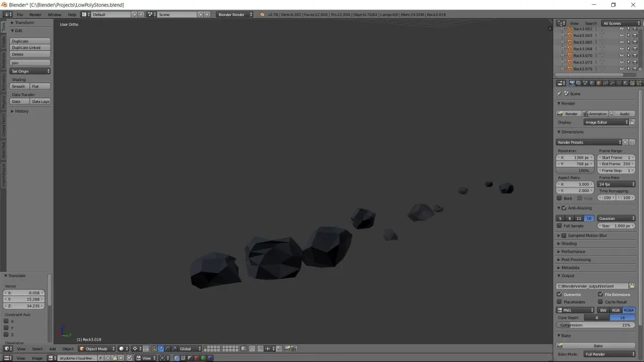Open the World properties tab icon
The image size is (644, 362).
(x=592, y=83)
